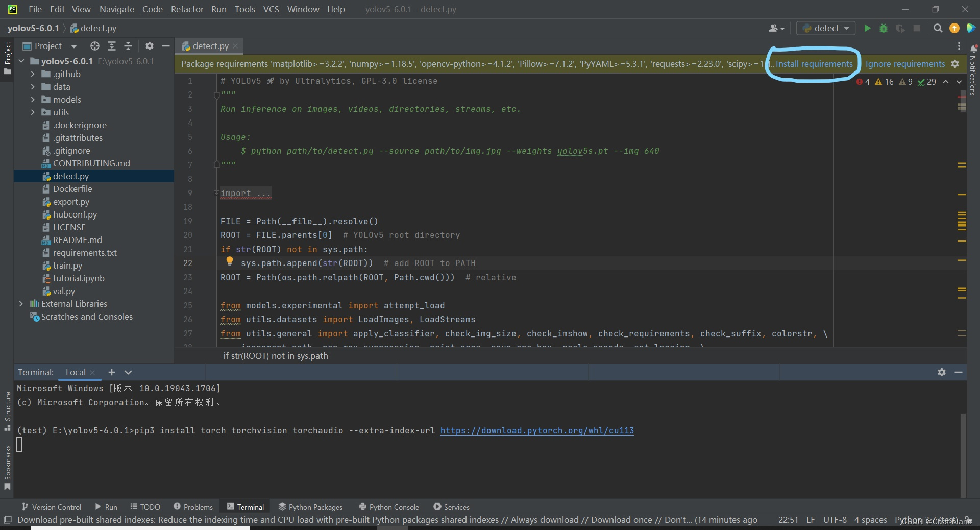Image resolution: width=980 pixels, height=530 pixels.
Task: Go to next highlighted error arrow
Action: pyautogui.click(x=959, y=82)
